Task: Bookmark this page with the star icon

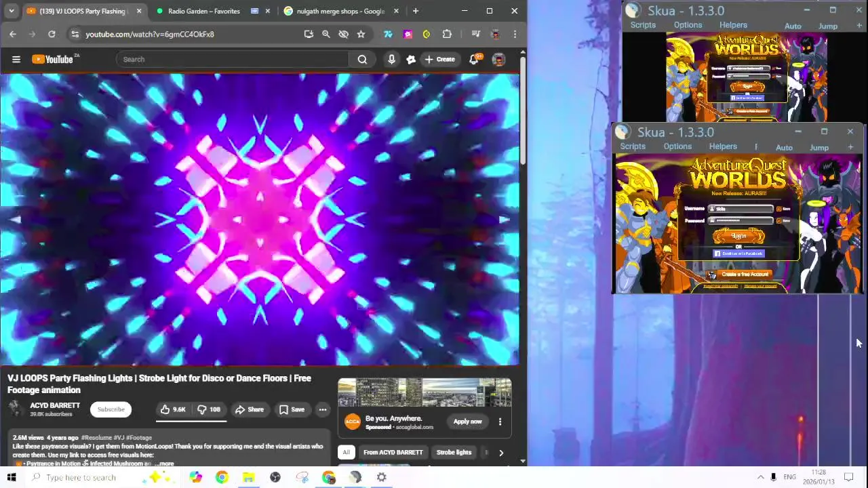Action: pos(361,34)
